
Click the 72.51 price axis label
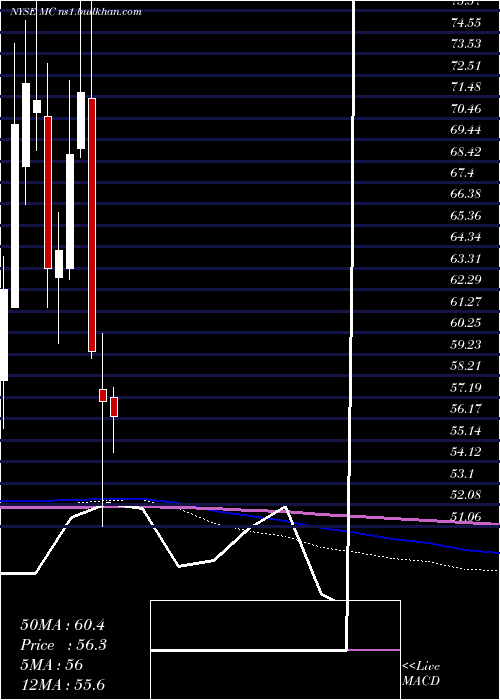[466, 66]
